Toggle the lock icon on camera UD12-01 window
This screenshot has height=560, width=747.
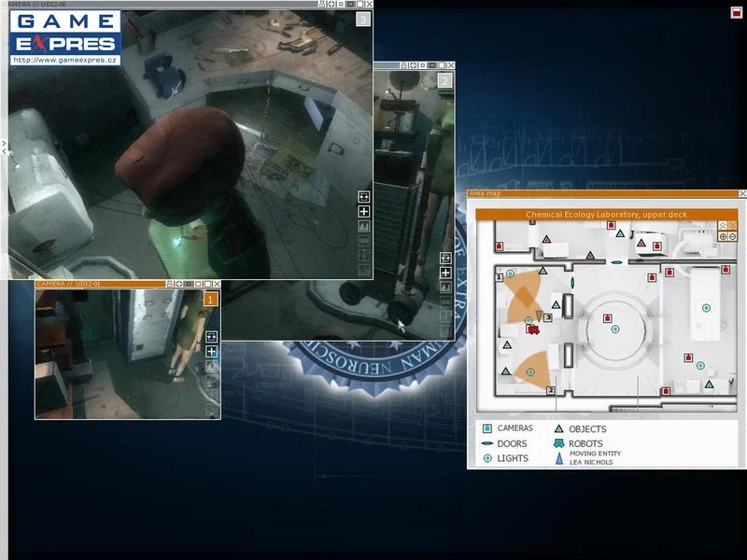click(x=171, y=284)
